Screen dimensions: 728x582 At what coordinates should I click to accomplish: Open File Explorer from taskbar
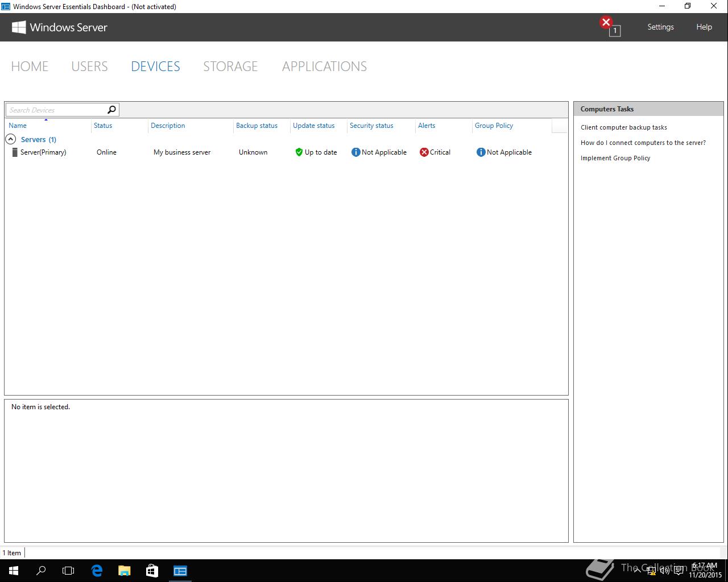(x=124, y=571)
